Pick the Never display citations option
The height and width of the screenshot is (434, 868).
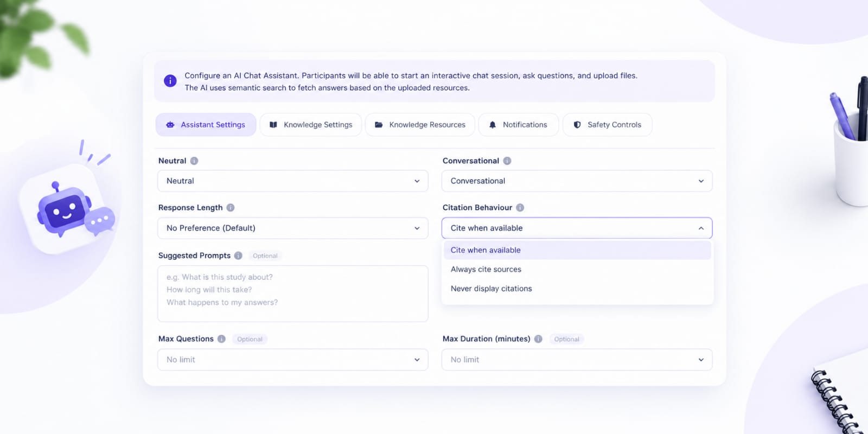577,289
